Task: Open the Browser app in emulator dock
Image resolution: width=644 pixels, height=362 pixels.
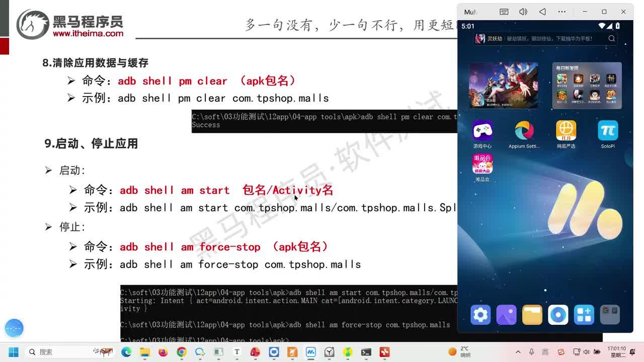Action: pyautogui.click(x=558, y=315)
